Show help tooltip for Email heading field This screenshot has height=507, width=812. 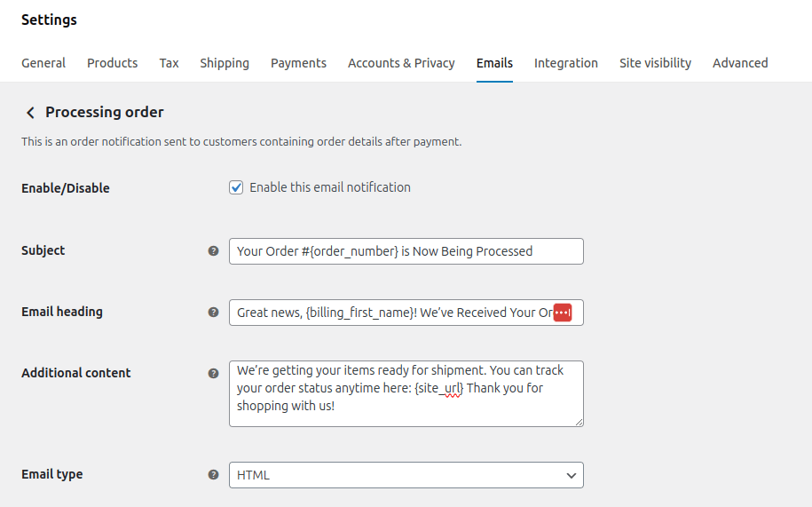click(x=213, y=313)
